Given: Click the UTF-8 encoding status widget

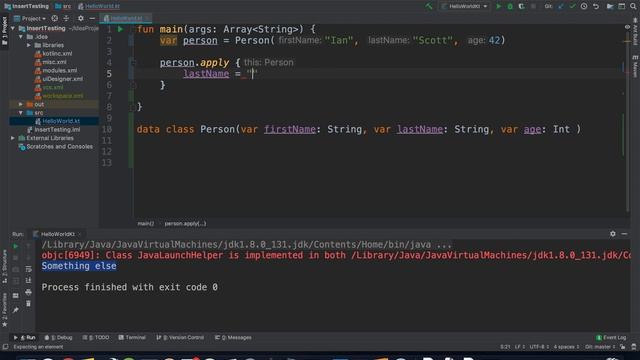Looking at the screenshot, I should click(x=539, y=347).
